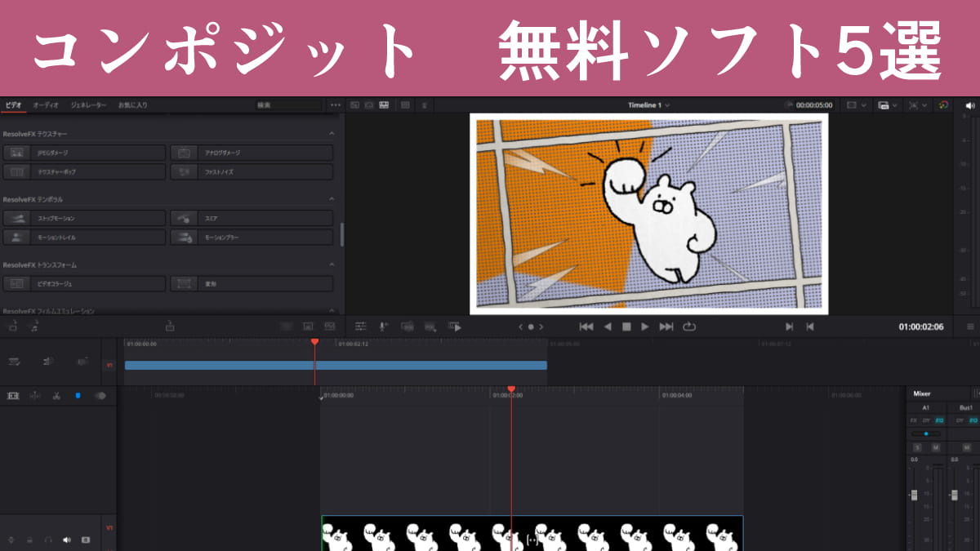The image size is (980, 551).
Task: Click the 検索 search field
Action: 287,105
